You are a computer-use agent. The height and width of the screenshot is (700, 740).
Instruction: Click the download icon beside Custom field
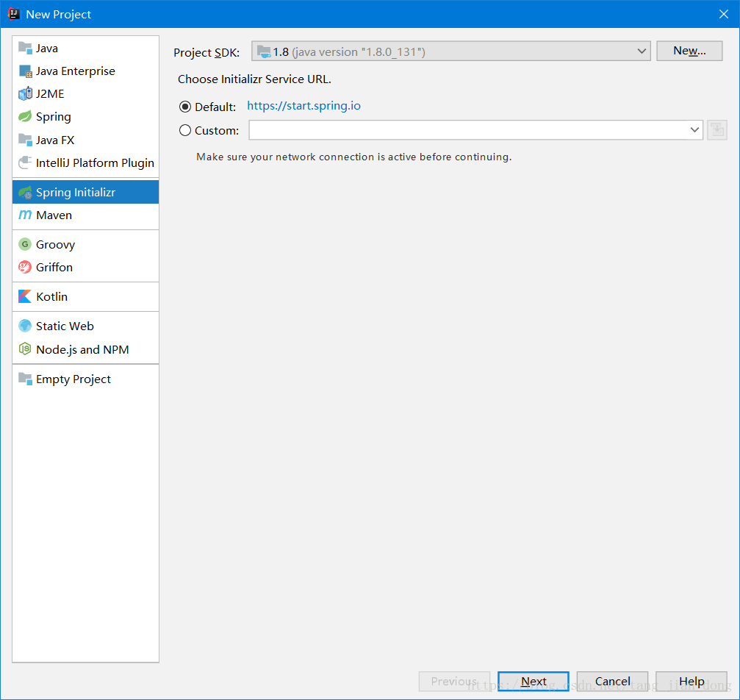(x=717, y=130)
